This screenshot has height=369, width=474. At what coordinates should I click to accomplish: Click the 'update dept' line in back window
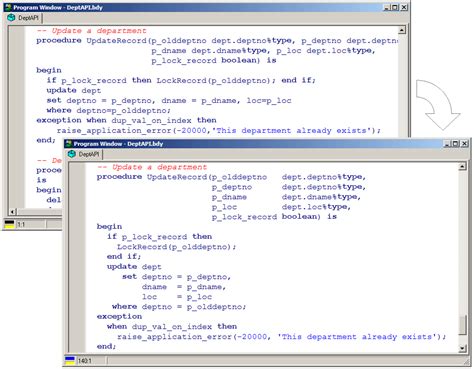[x=74, y=90]
